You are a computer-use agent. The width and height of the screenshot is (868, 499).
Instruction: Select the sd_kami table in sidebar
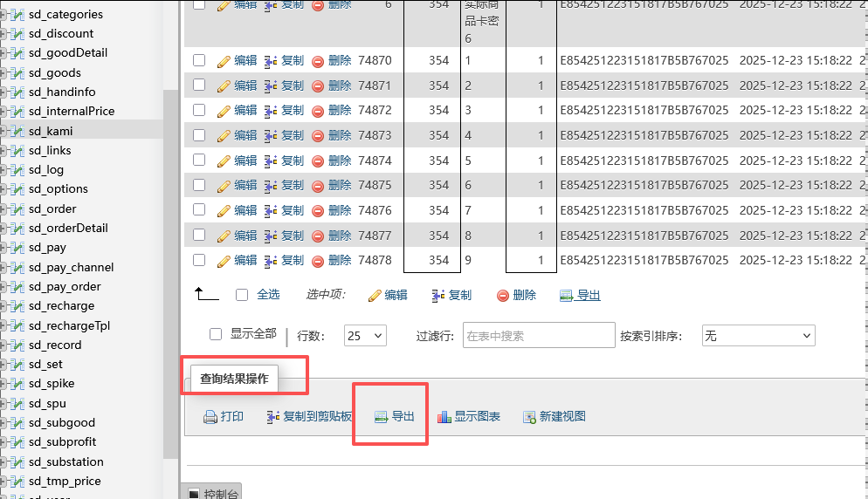(x=51, y=131)
